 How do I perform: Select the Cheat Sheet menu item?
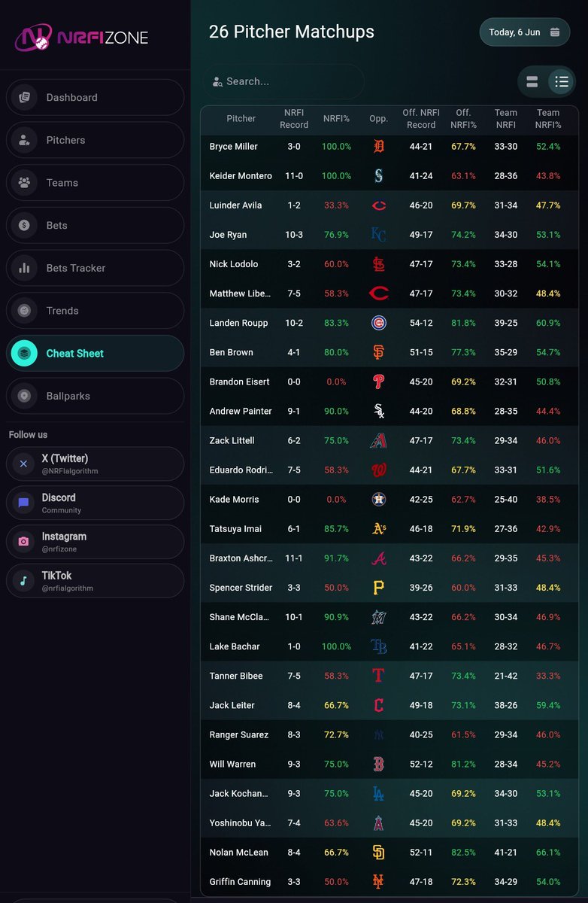click(95, 353)
